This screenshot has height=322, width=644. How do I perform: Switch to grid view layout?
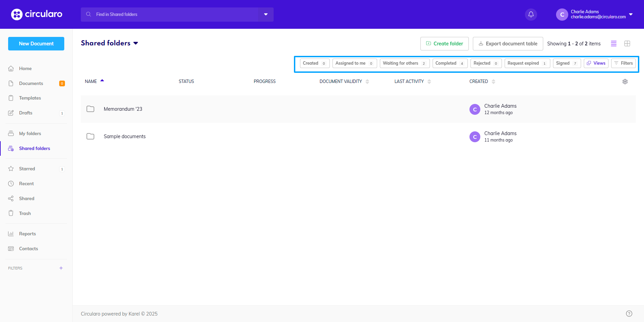pyautogui.click(x=627, y=44)
